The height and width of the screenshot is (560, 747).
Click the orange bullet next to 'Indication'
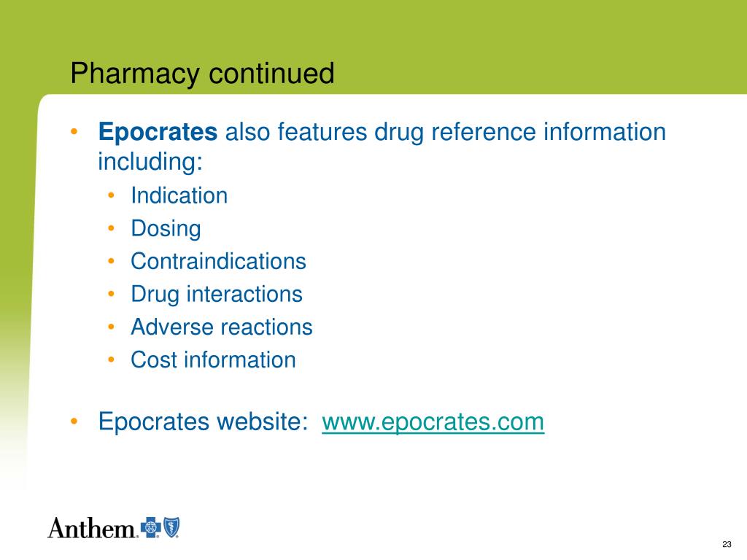[111, 195]
